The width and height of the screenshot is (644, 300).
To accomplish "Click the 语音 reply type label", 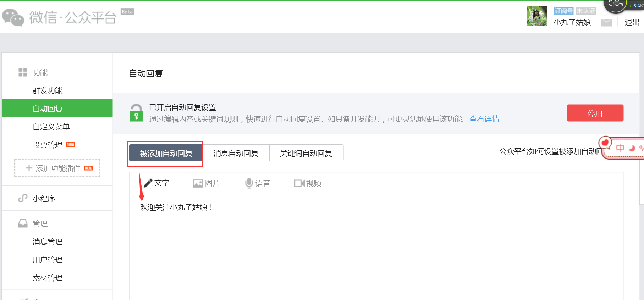I will [x=263, y=183].
